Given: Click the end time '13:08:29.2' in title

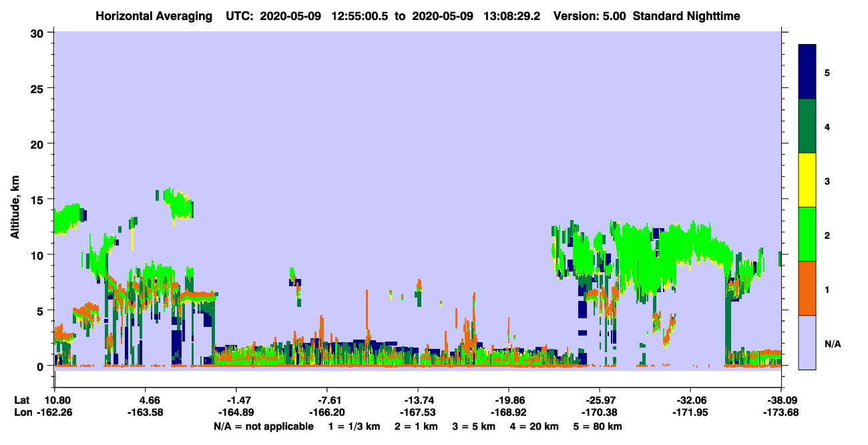Looking at the screenshot, I should pos(512,16).
